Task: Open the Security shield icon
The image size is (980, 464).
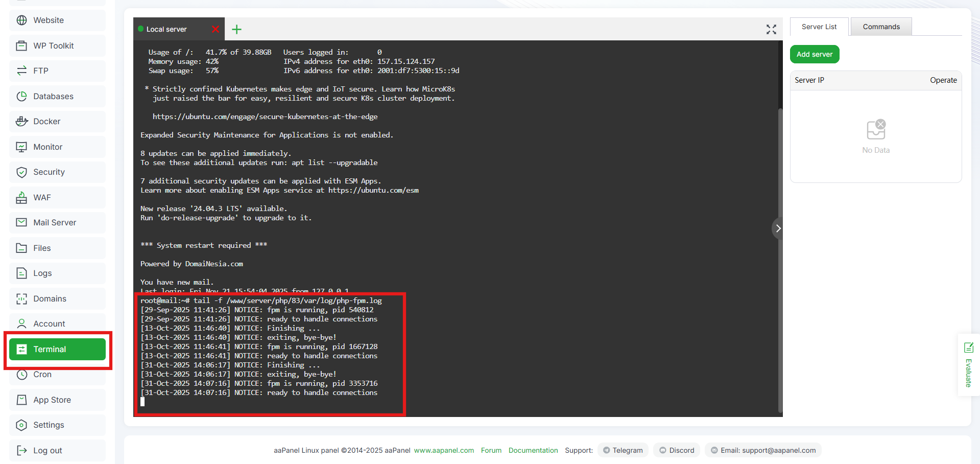Action: coord(21,172)
